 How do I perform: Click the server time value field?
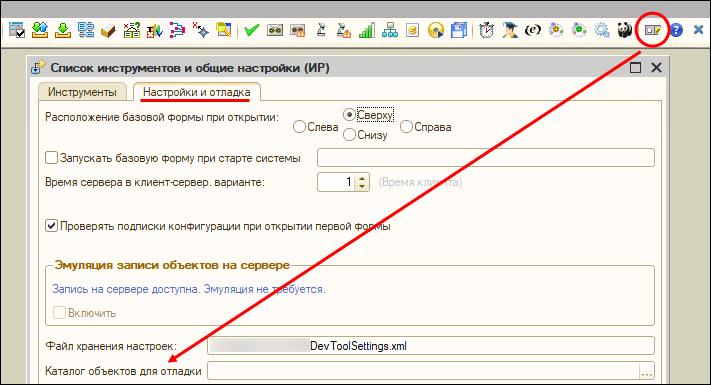coord(336,182)
